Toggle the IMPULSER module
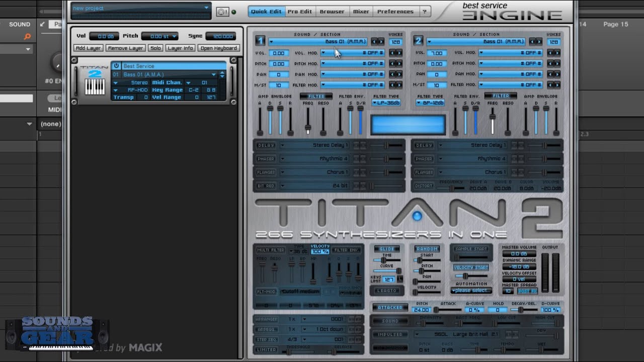 click(390, 334)
